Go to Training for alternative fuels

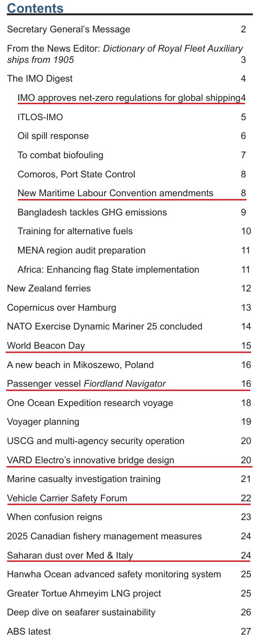75,231
